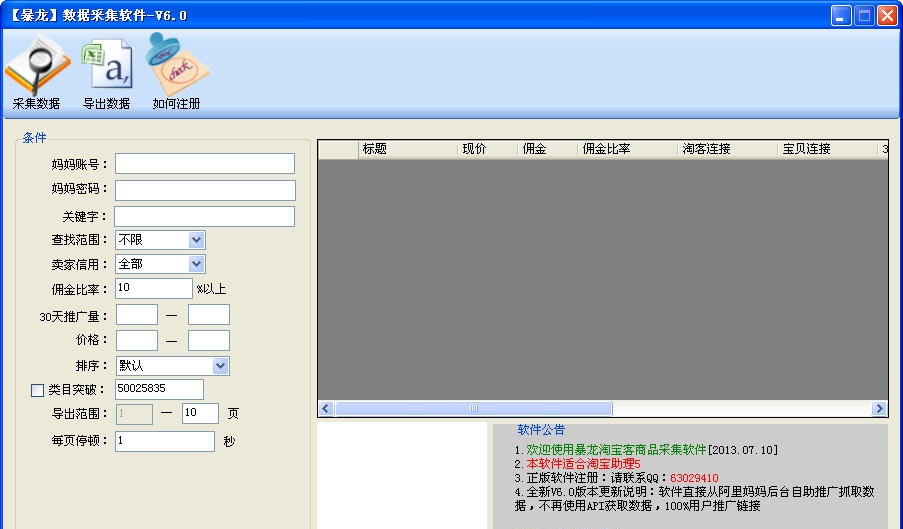The height and width of the screenshot is (529, 903).
Task: Click the 现价 column header
Action: pos(487,149)
